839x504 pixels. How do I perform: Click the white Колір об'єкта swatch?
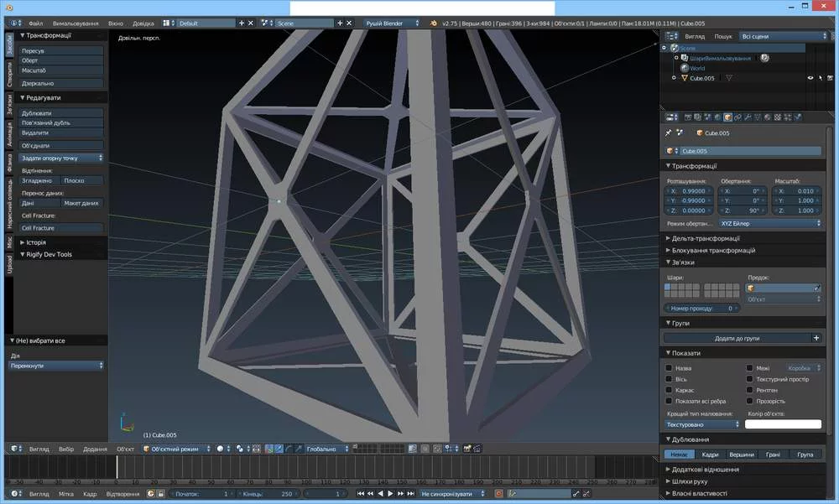(x=782, y=424)
